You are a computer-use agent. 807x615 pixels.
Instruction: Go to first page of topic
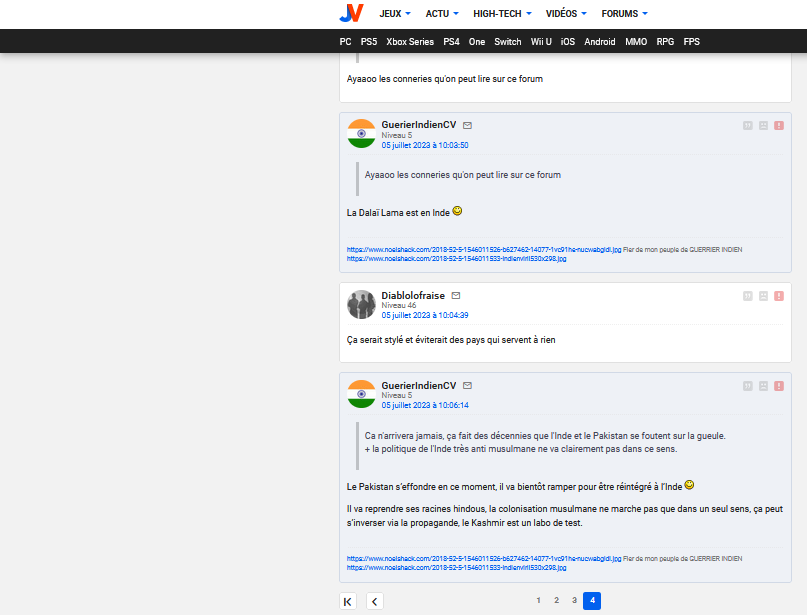(x=348, y=601)
